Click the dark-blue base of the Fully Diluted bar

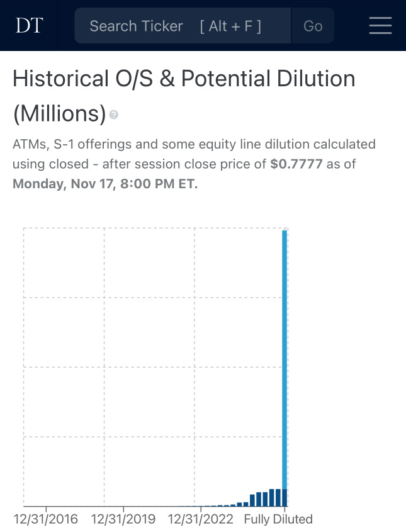[285, 497]
